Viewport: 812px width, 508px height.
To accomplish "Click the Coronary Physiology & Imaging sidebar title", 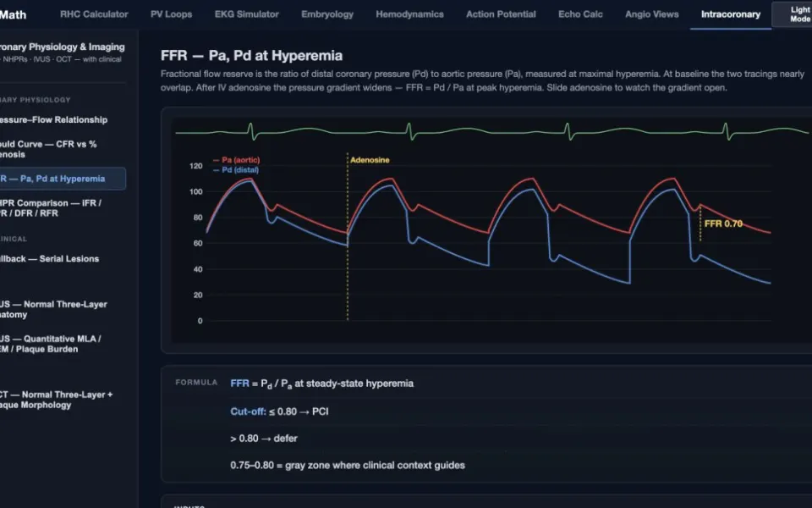I will point(62,47).
